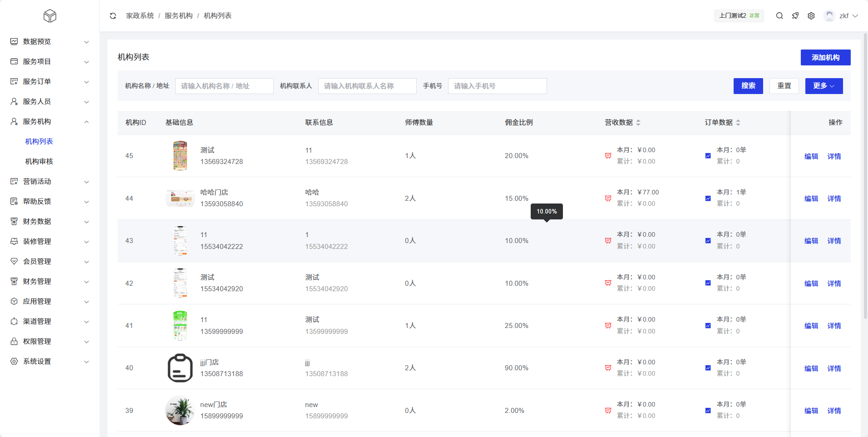Click the cube logo at top of sidebar
Viewport: 868px width, 437px height.
[49, 16]
